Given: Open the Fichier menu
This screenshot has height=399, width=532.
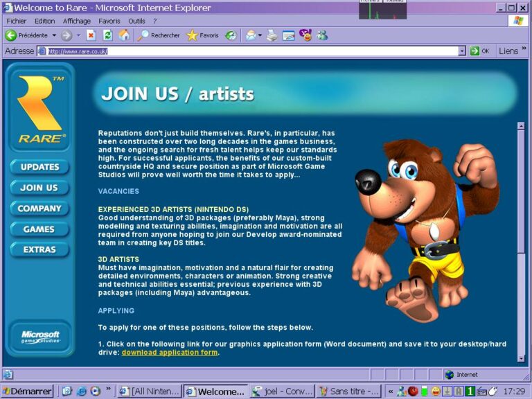Looking at the screenshot, I should click(17, 21).
